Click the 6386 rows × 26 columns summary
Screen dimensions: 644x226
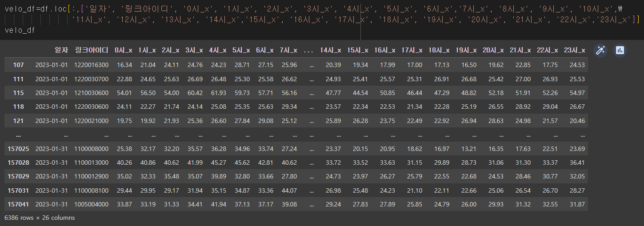point(40,218)
